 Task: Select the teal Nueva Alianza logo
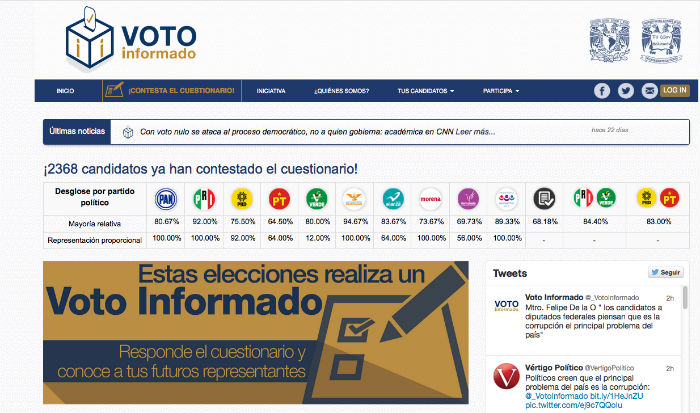click(393, 199)
